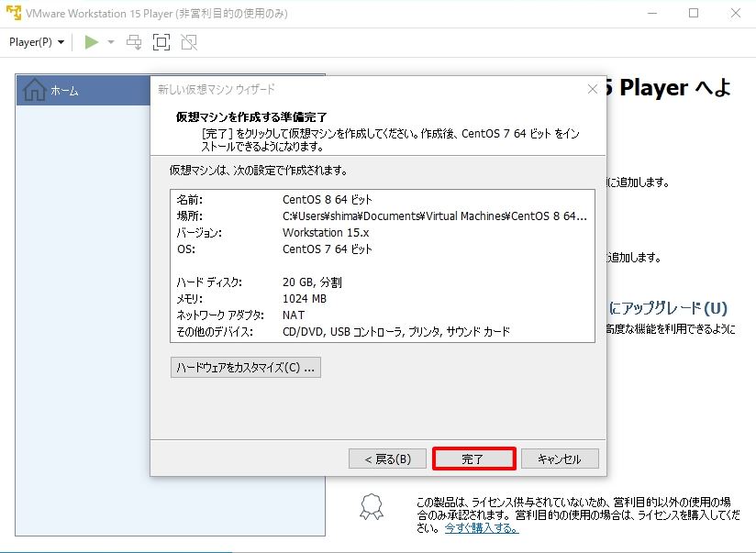Viewport: 756px width, 553px height.
Task: Click the にアップグレード(U) heading text
Action: pyautogui.click(x=668, y=308)
